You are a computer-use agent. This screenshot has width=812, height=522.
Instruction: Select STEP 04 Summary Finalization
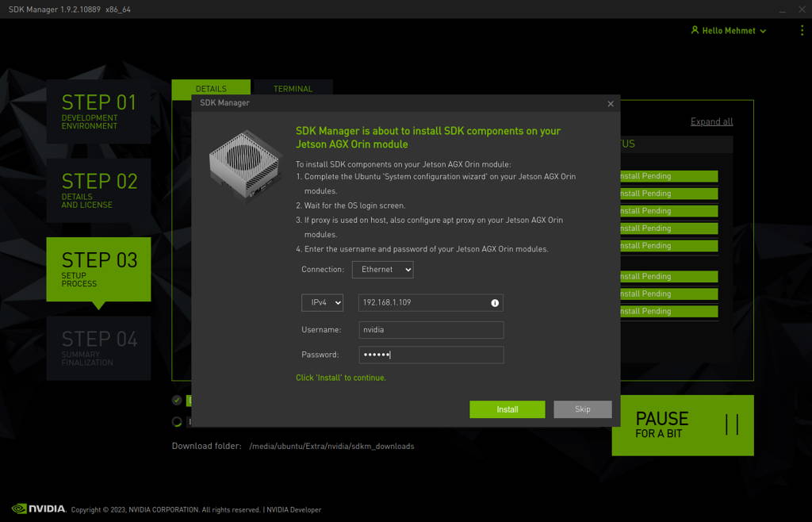pos(98,348)
